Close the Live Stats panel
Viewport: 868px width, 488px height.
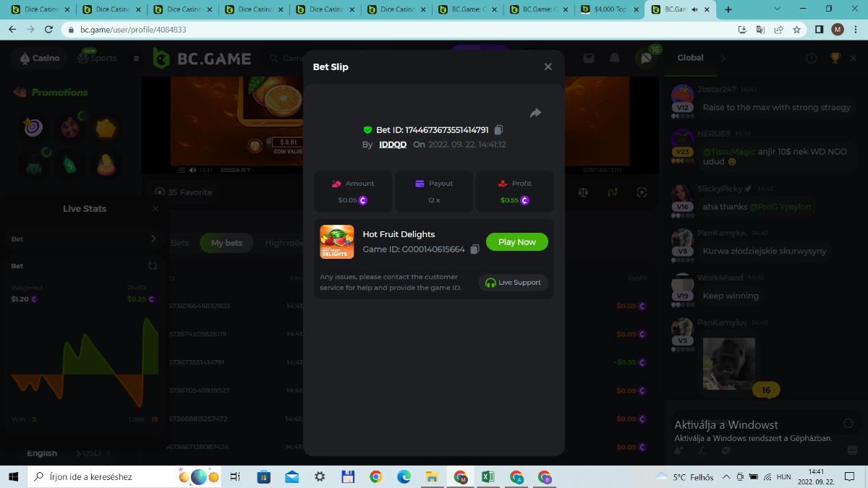click(155, 209)
